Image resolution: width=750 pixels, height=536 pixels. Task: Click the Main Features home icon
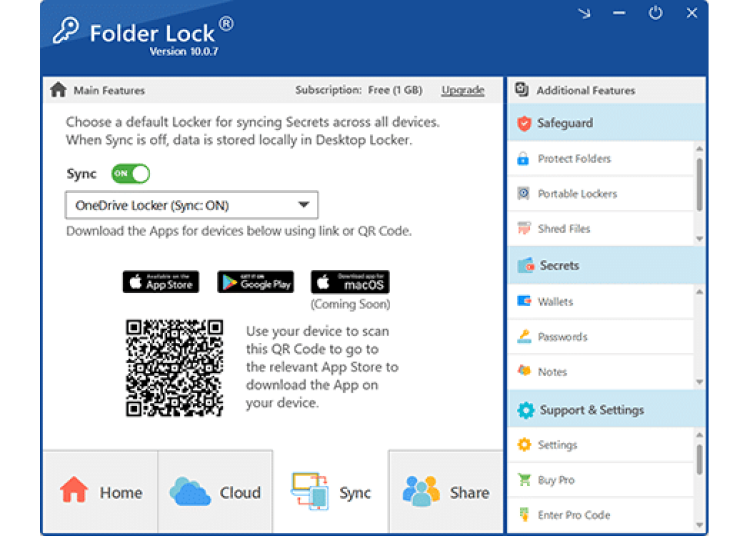[58, 90]
